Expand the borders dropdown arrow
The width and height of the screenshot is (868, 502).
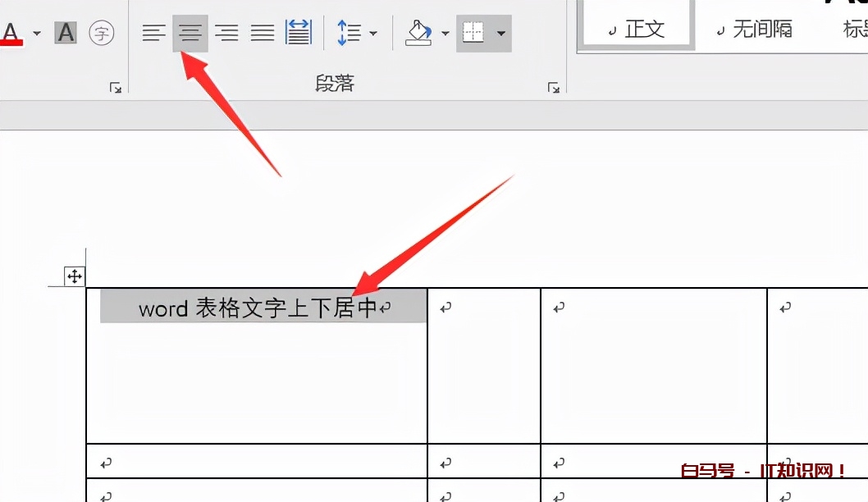(500, 34)
